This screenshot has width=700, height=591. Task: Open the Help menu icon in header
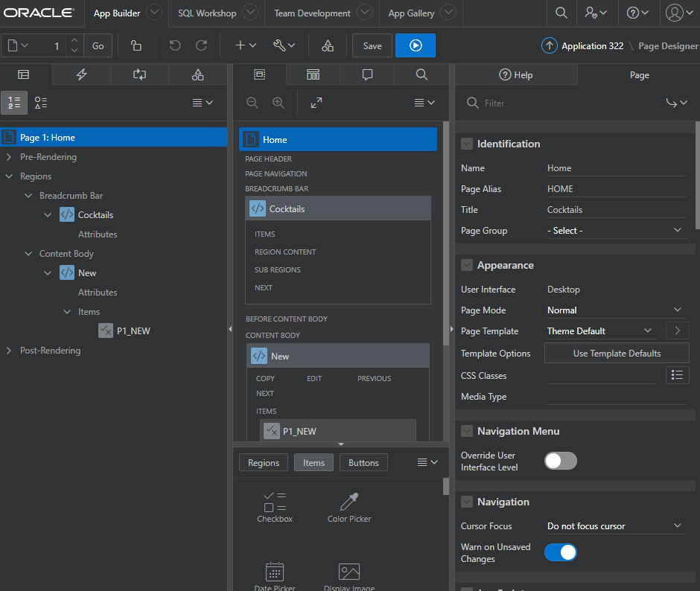tap(637, 13)
